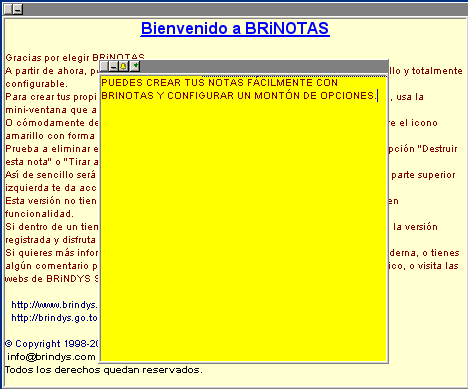Minimize the Bienvenido welcome note window
This screenshot has height=389, width=468.
pyautogui.click(x=18, y=9)
